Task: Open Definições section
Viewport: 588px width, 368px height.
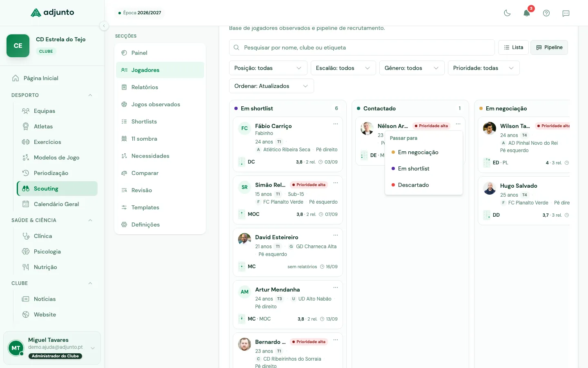Action: (x=160, y=224)
